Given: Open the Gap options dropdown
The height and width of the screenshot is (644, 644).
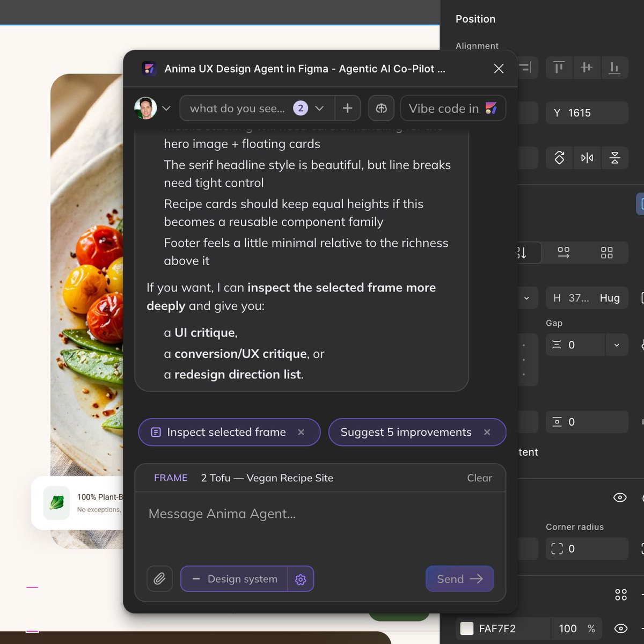Looking at the screenshot, I should pos(617,345).
